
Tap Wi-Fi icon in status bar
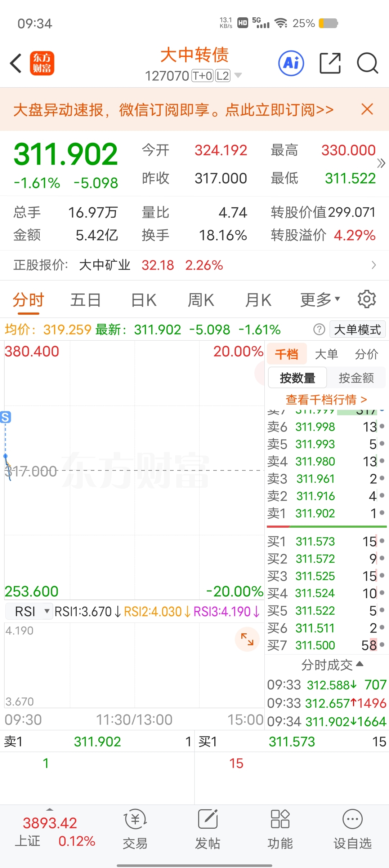coord(281,23)
